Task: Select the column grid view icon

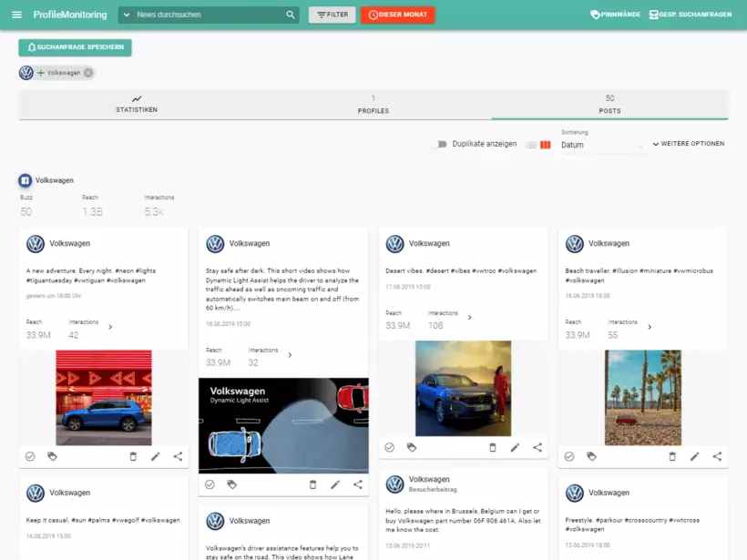Action: tap(546, 145)
